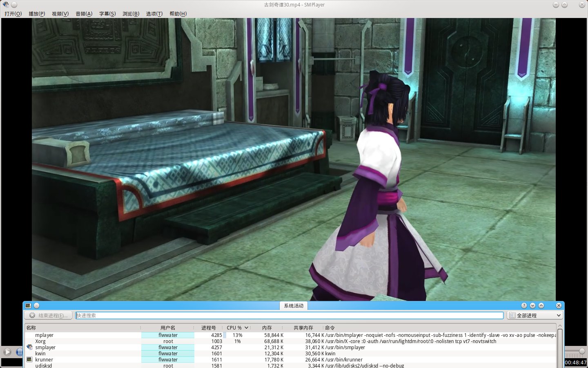Open the 视频(V) menu

(x=60, y=13)
